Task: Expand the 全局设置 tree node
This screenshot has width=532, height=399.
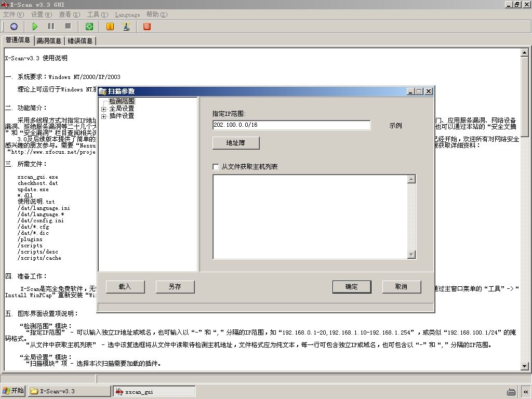Action: coord(103,109)
